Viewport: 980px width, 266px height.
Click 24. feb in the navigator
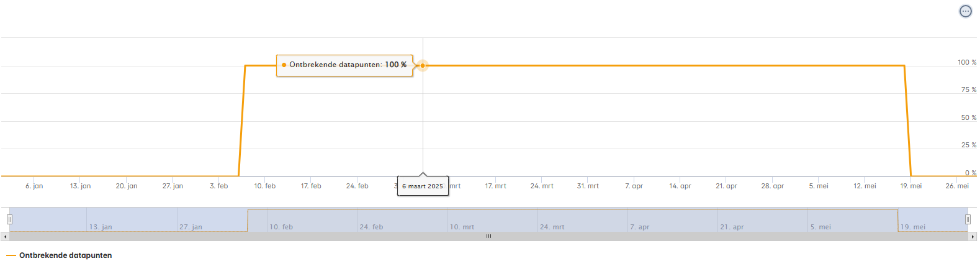pos(371,227)
